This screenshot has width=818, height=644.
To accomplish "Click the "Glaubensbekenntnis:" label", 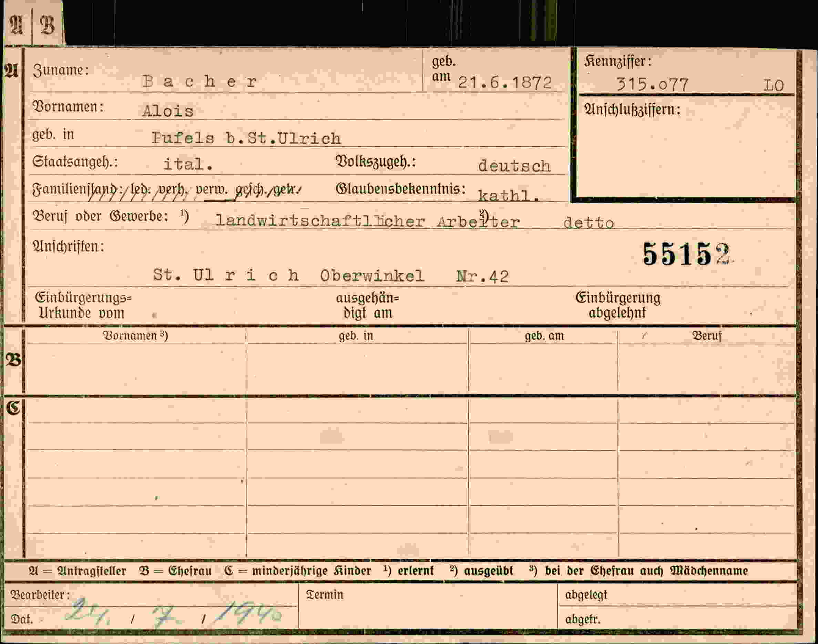I will (401, 188).
